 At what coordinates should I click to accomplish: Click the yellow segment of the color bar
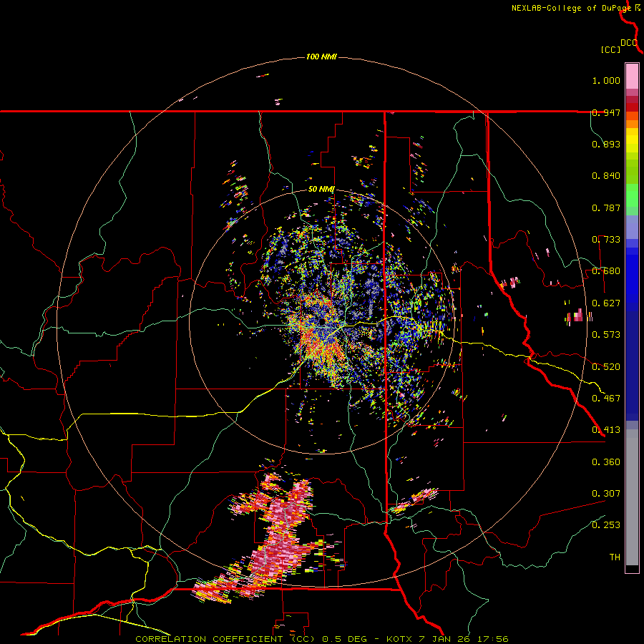(x=632, y=140)
